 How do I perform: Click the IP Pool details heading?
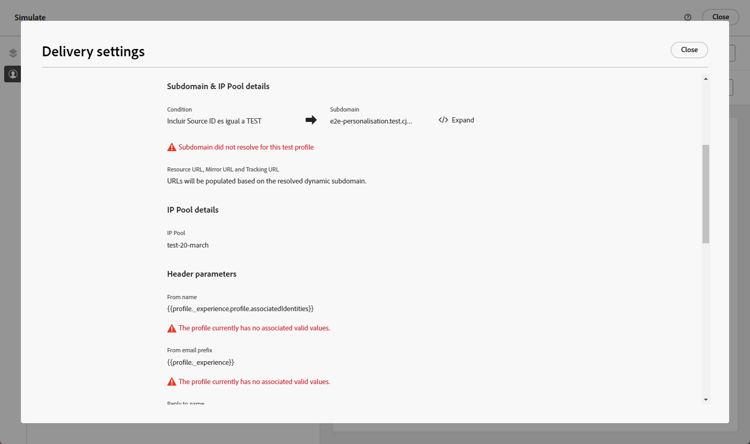(193, 210)
